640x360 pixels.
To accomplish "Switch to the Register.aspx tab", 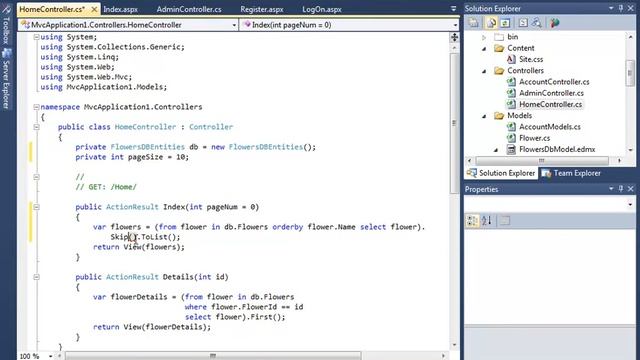I will 262,9.
